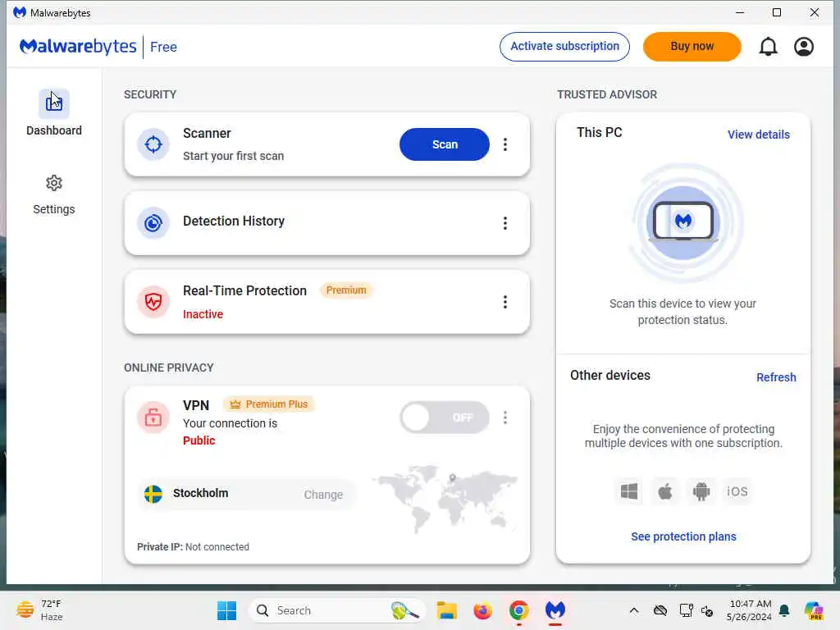Click the Apple platform icon under Other devices
840x630 pixels.
click(x=664, y=491)
